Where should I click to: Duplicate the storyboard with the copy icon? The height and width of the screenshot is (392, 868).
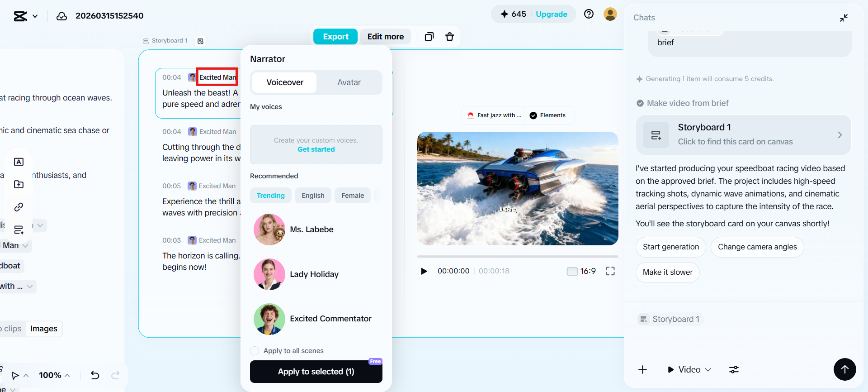(x=429, y=37)
